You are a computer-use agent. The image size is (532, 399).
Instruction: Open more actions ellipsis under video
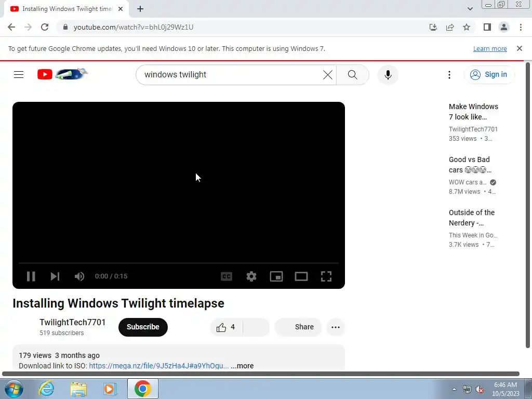point(336,327)
